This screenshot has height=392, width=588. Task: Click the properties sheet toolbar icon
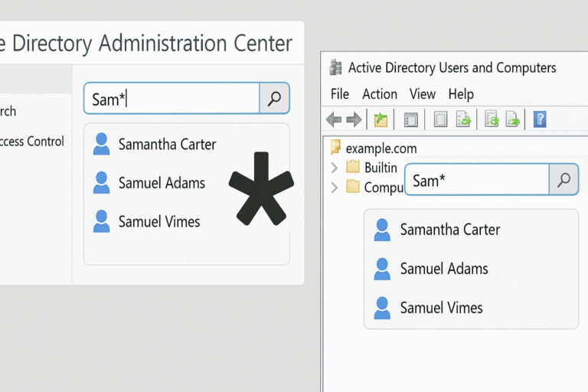click(441, 119)
